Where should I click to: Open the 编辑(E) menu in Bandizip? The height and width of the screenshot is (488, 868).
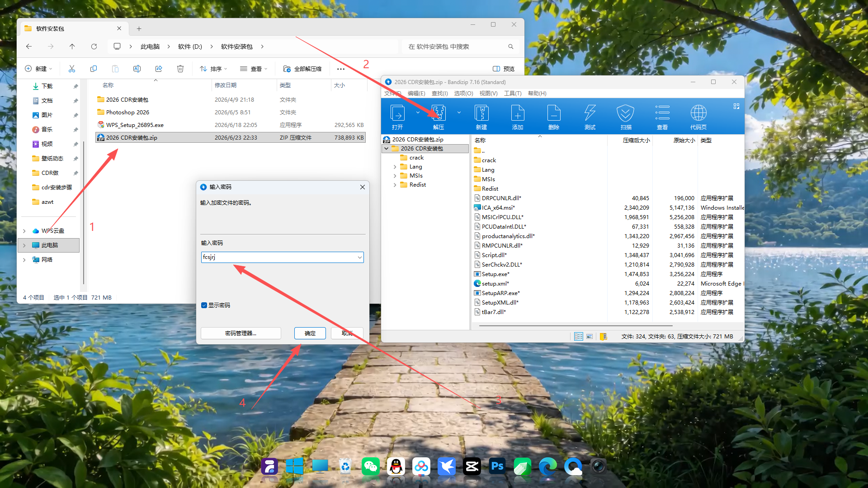(416, 94)
